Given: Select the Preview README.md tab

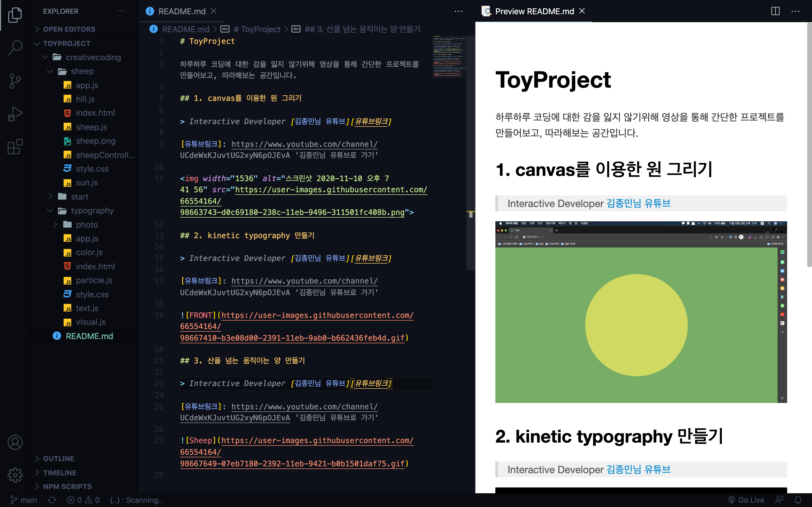Looking at the screenshot, I should point(534,11).
